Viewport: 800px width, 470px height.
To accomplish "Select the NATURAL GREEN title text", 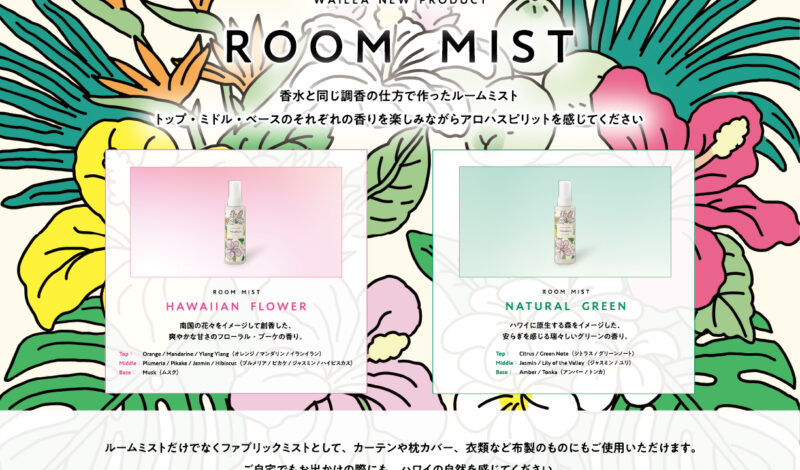I will [x=565, y=306].
